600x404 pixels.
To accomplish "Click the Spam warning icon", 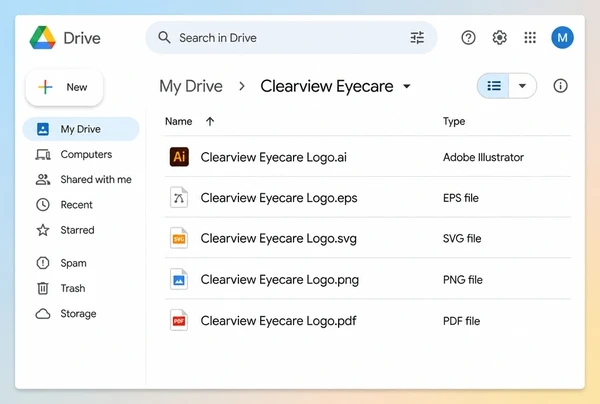I will click(43, 263).
